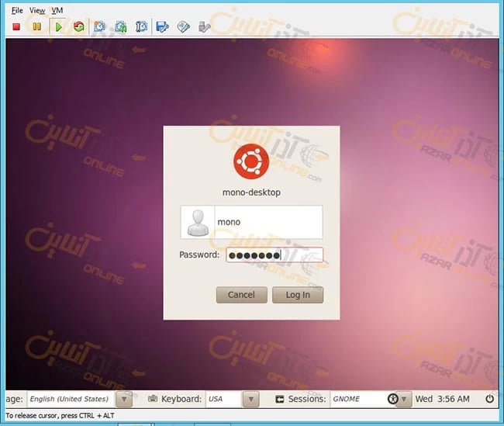The width and height of the screenshot is (504, 426).
Task: Click the Password: label
Action: click(x=199, y=255)
